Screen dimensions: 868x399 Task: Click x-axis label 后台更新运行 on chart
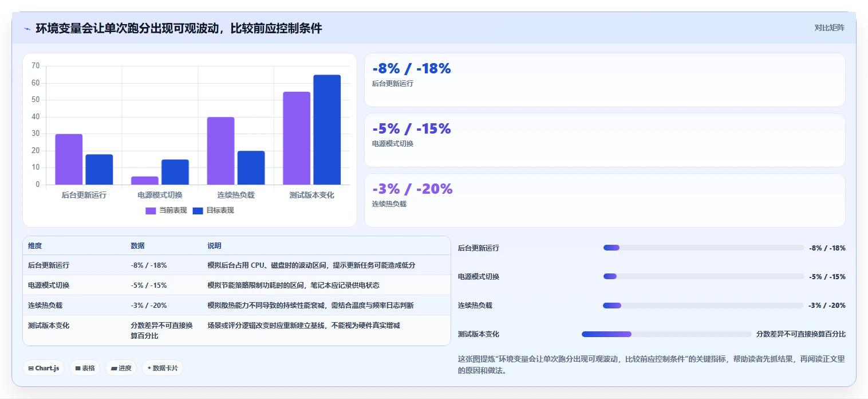click(84, 195)
